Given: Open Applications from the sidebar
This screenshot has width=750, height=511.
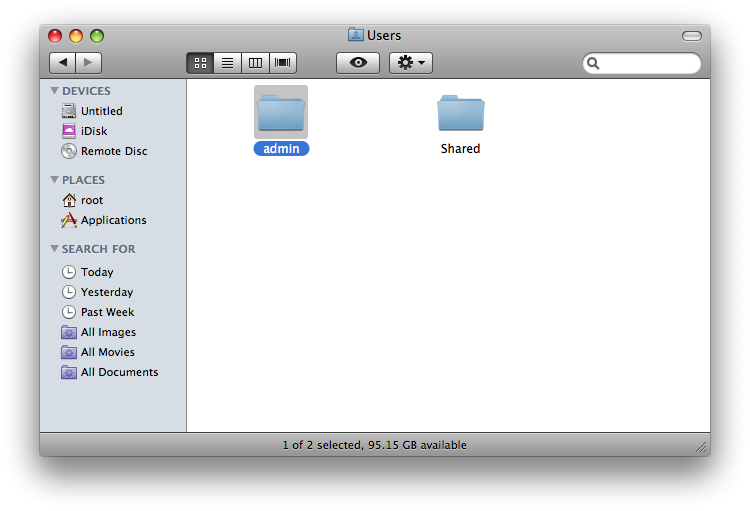Looking at the screenshot, I should coord(113,220).
